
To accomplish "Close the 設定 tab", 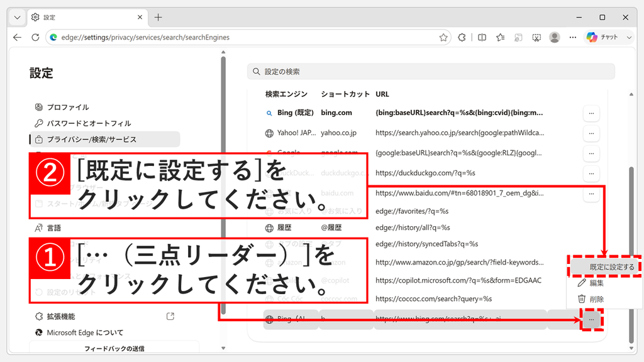I will click(x=140, y=17).
